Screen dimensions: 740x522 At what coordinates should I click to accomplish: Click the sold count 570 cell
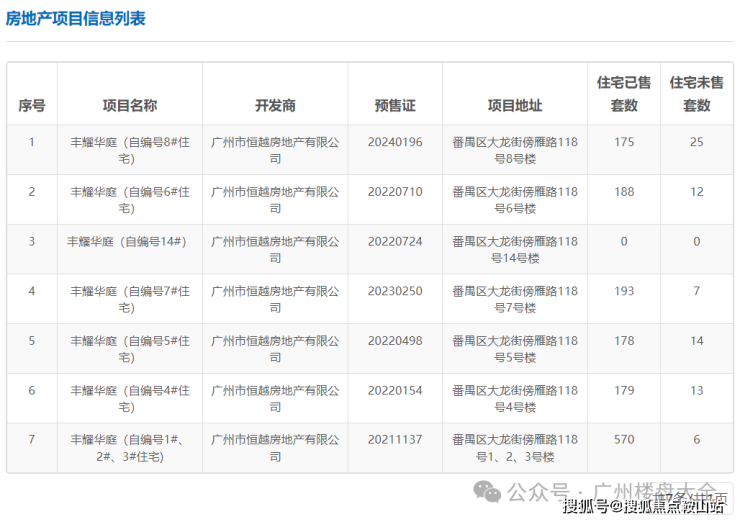623,440
